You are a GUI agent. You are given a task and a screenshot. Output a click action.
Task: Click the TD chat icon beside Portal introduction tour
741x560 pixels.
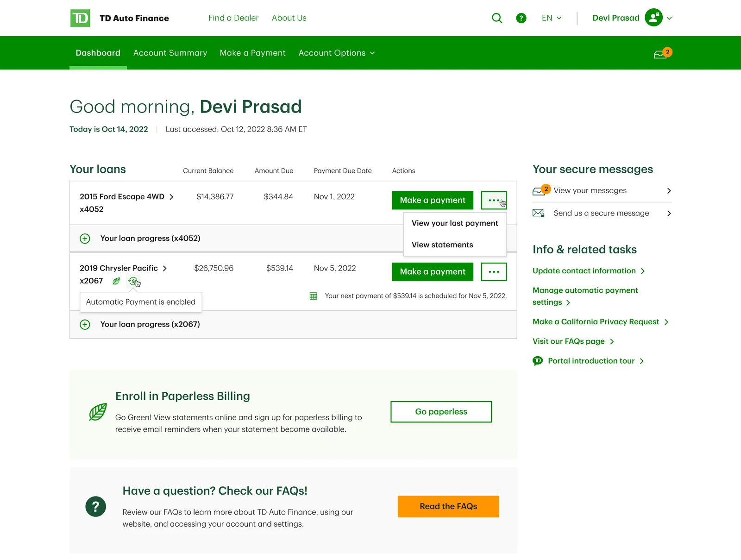[x=538, y=361]
